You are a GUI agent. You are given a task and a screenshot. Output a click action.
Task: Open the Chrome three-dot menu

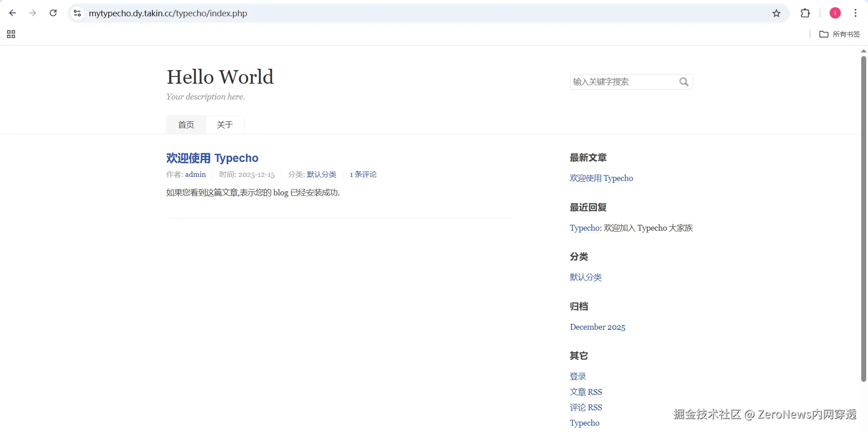point(855,13)
